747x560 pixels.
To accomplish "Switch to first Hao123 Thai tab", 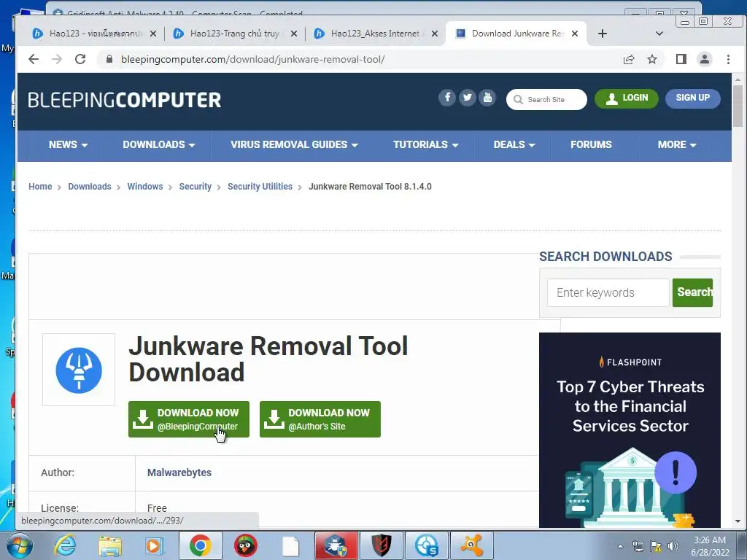I will pos(94,34).
